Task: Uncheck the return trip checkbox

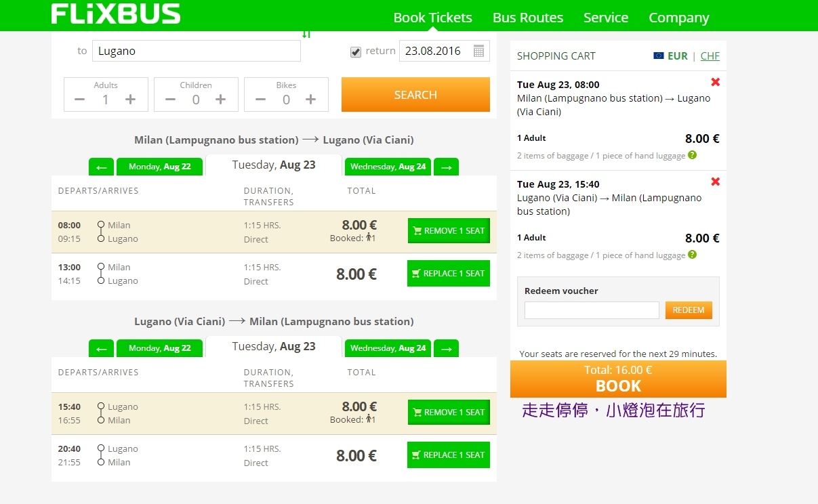Action: (x=356, y=52)
